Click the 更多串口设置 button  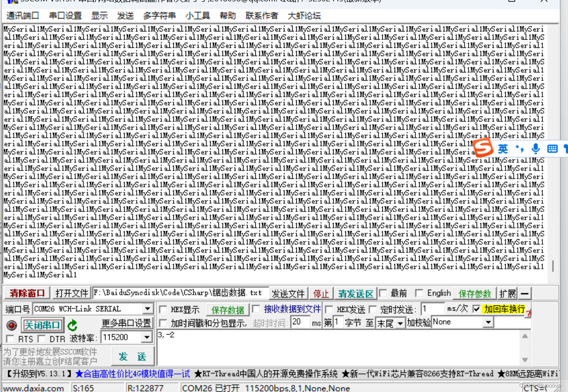click(126, 323)
